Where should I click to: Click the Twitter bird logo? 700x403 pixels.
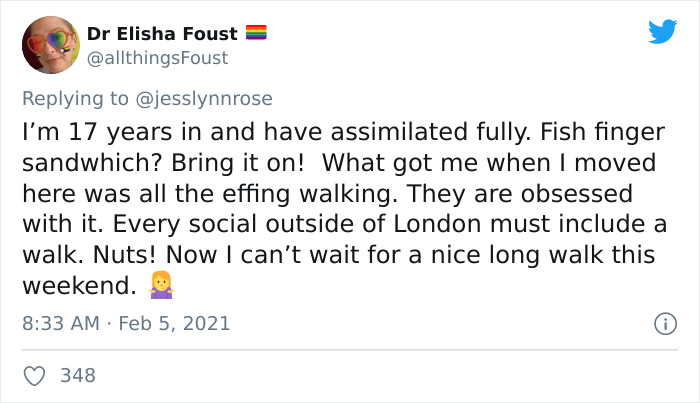(662, 34)
